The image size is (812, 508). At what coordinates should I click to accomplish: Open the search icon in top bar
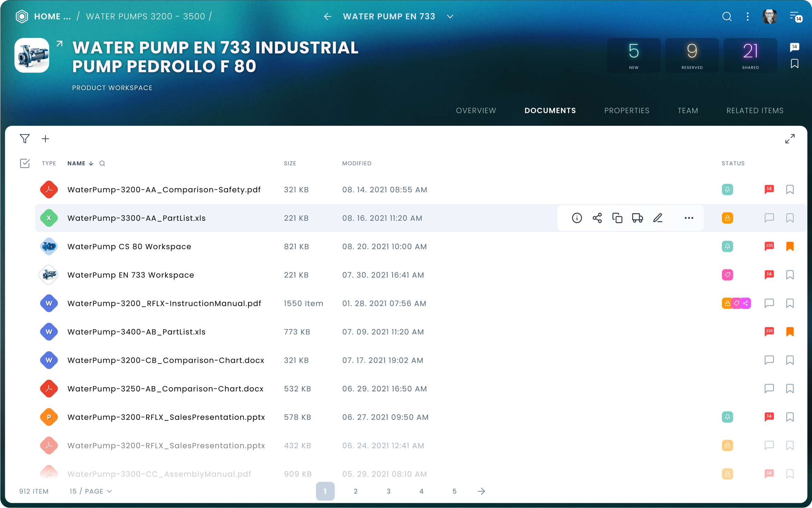[727, 16]
